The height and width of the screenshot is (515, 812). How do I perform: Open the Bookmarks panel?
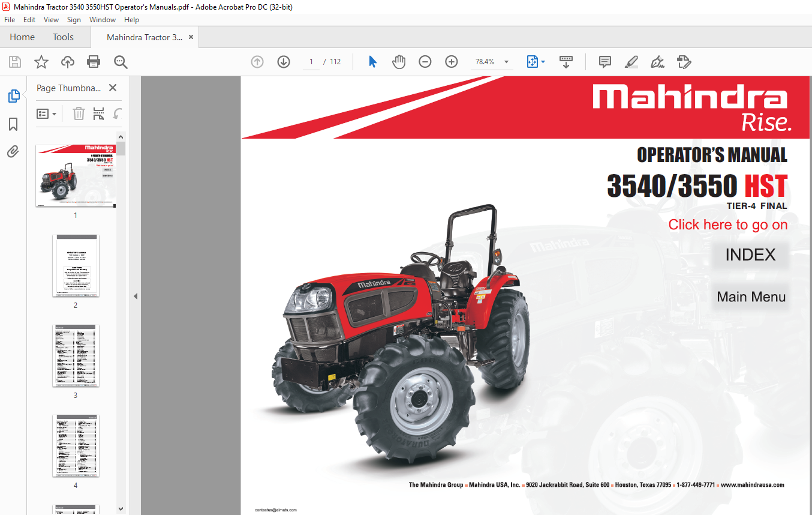[x=13, y=124]
